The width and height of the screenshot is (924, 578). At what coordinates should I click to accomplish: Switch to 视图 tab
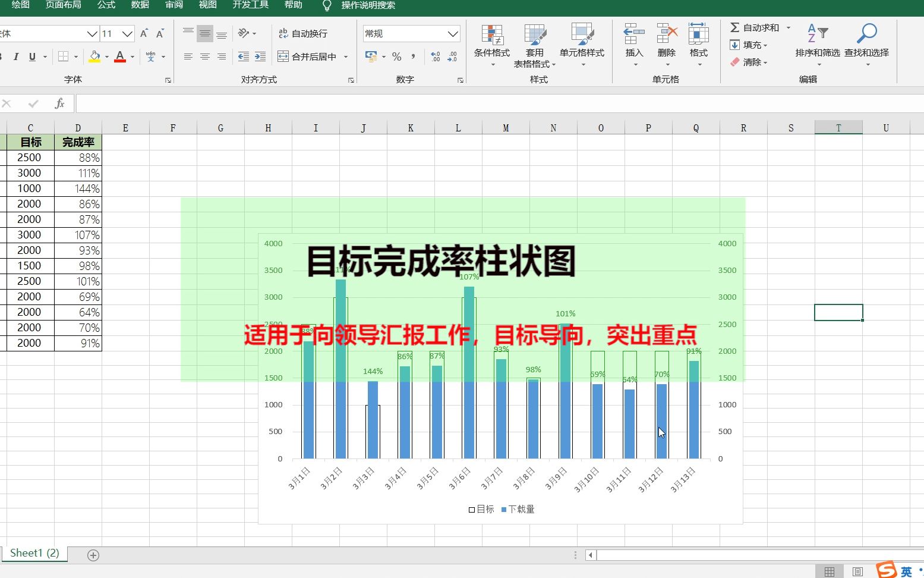(x=208, y=5)
